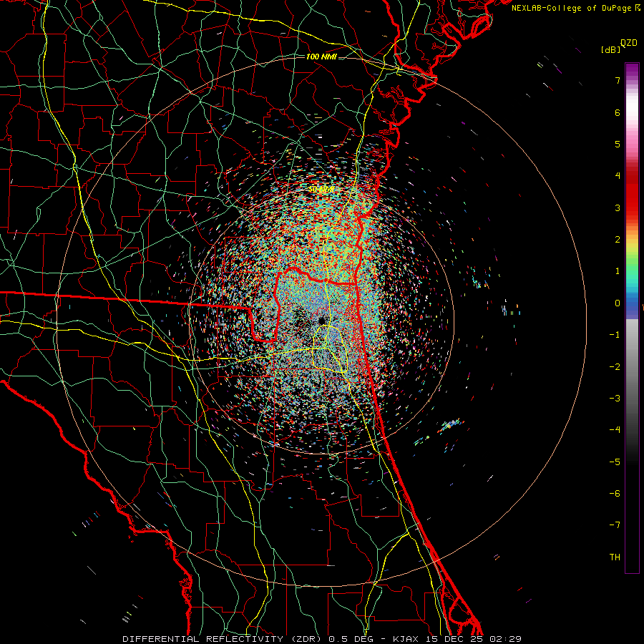Click the -7 value on the dB scale
The height and width of the screenshot is (644, 644).
tap(615, 525)
